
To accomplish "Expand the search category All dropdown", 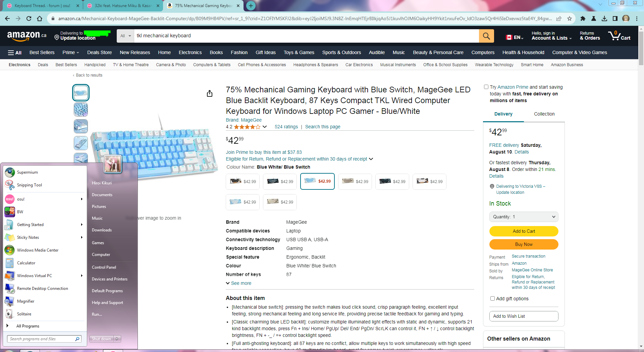I will (125, 36).
